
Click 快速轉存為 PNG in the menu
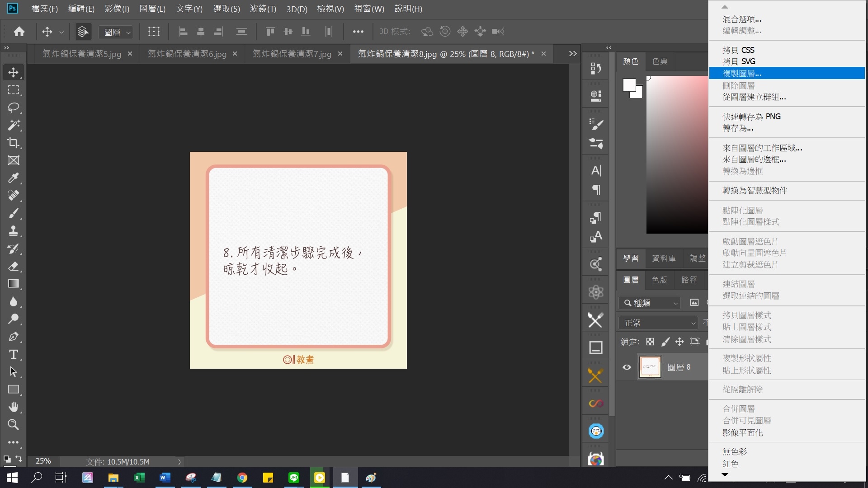tap(751, 116)
